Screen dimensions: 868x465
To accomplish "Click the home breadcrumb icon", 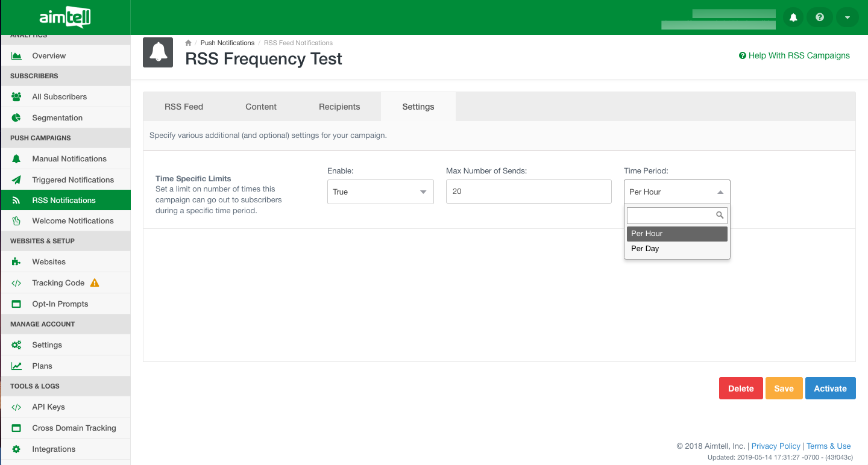I will (x=188, y=43).
